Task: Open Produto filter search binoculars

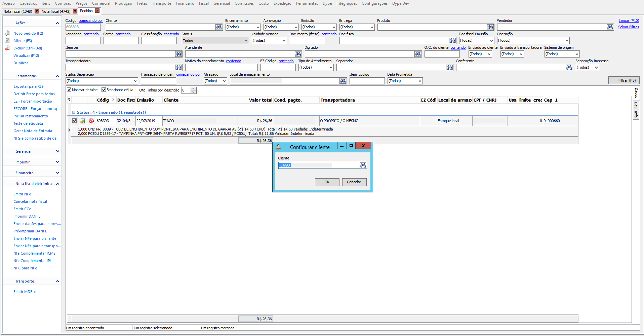Action: [490, 27]
